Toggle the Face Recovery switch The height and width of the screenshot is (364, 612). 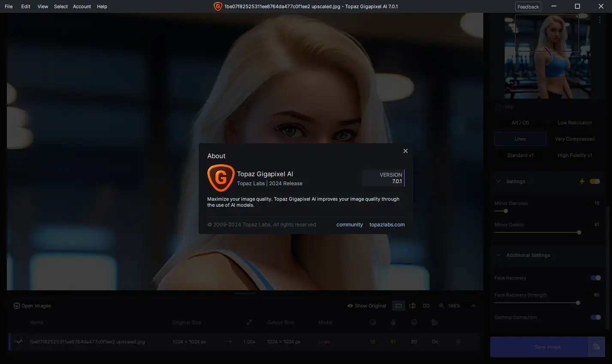click(x=596, y=278)
